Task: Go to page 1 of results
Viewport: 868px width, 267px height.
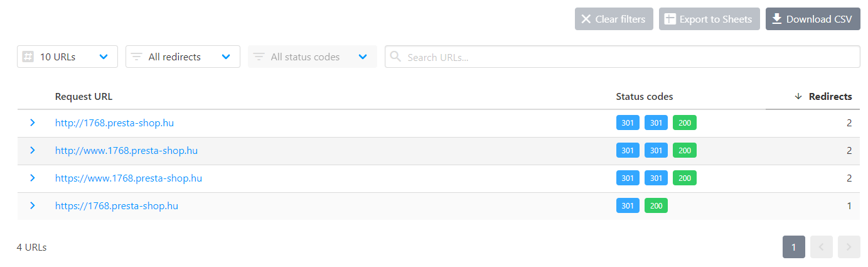Action: pyautogui.click(x=793, y=247)
